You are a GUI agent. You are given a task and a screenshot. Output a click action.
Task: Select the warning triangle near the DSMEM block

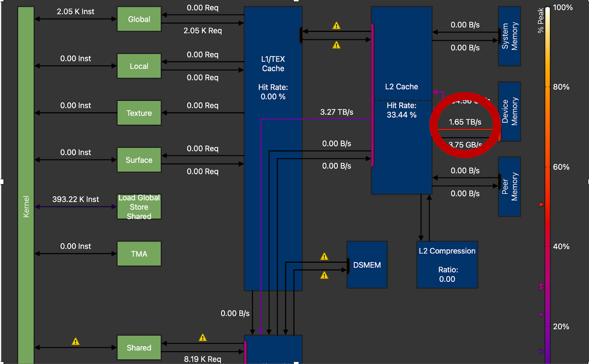pos(324,257)
